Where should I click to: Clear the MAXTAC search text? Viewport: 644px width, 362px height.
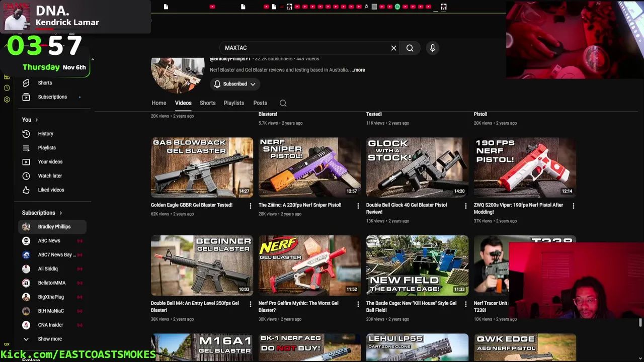tap(393, 48)
